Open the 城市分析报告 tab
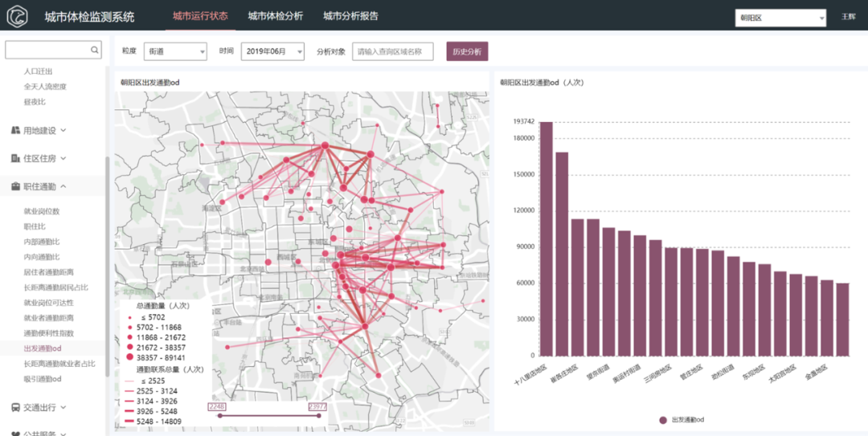Screen dimensions: 868x436 350,16
